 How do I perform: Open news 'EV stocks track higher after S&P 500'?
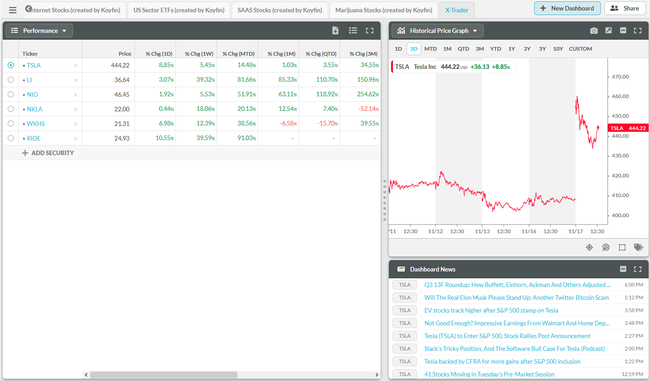click(x=491, y=311)
